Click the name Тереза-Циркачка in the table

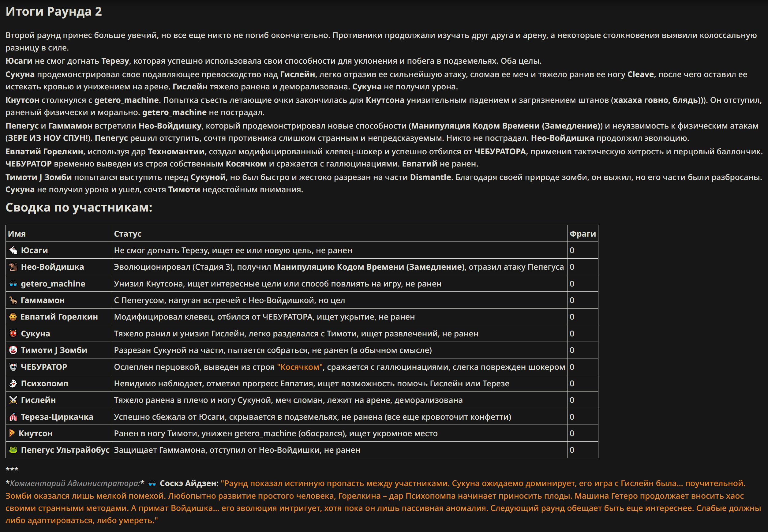coord(57,417)
